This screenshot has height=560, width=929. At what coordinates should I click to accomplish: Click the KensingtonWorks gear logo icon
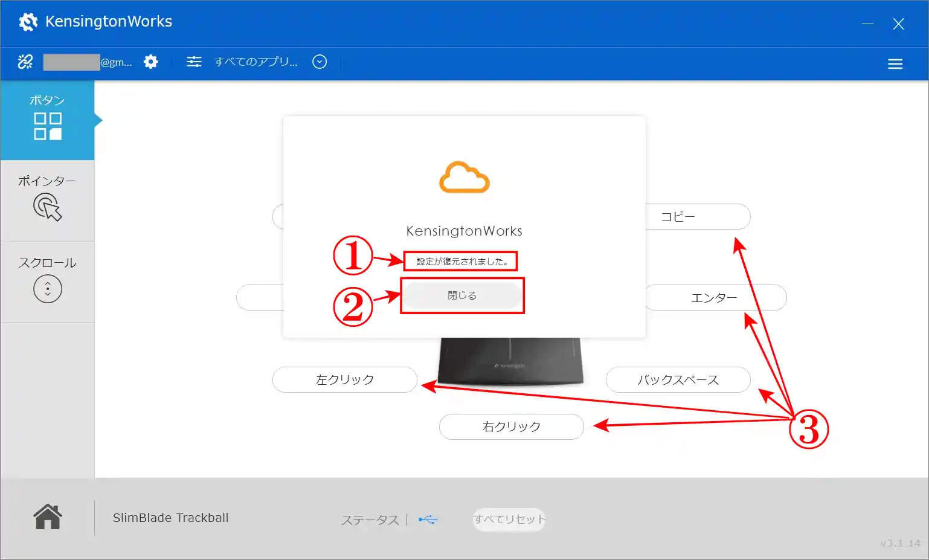click(28, 22)
